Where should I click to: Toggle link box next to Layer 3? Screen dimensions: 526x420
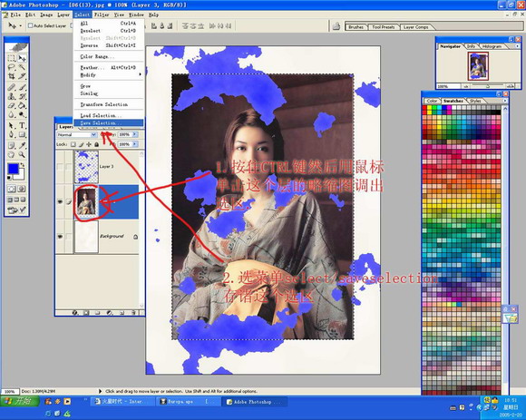tap(68, 166)
